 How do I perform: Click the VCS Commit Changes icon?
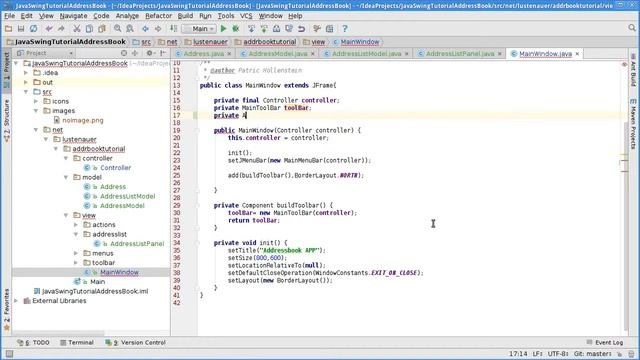[264, 29]
